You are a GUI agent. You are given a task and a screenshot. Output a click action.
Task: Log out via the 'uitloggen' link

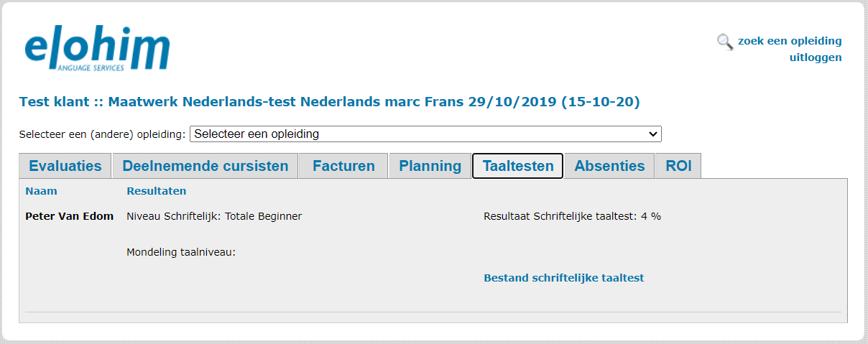[816, 57]
